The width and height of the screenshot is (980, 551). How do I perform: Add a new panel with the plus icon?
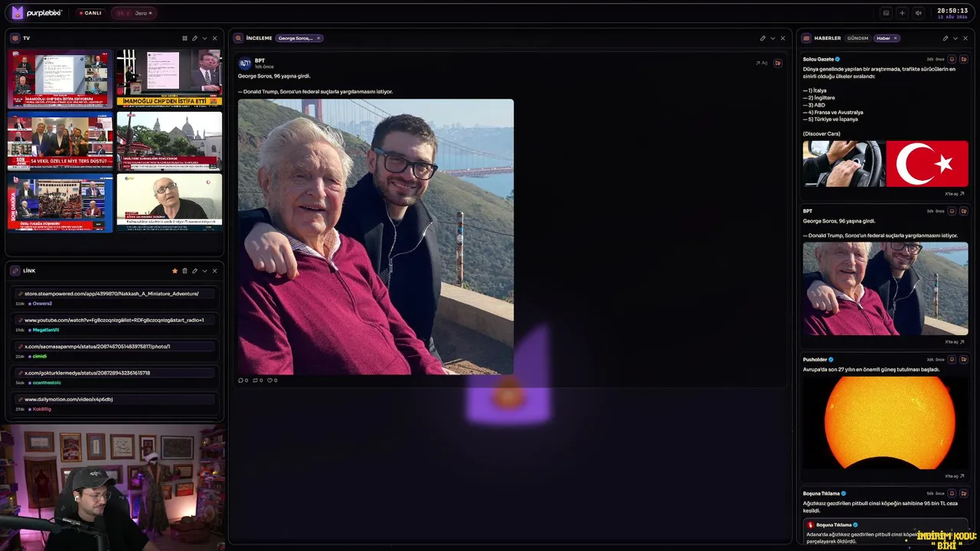click(x=902, y=13)
